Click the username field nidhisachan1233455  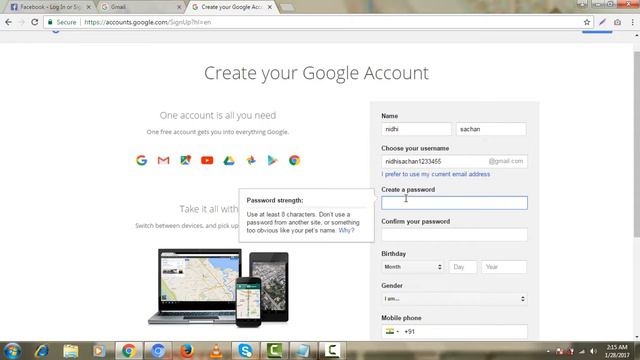click(454, 161)
